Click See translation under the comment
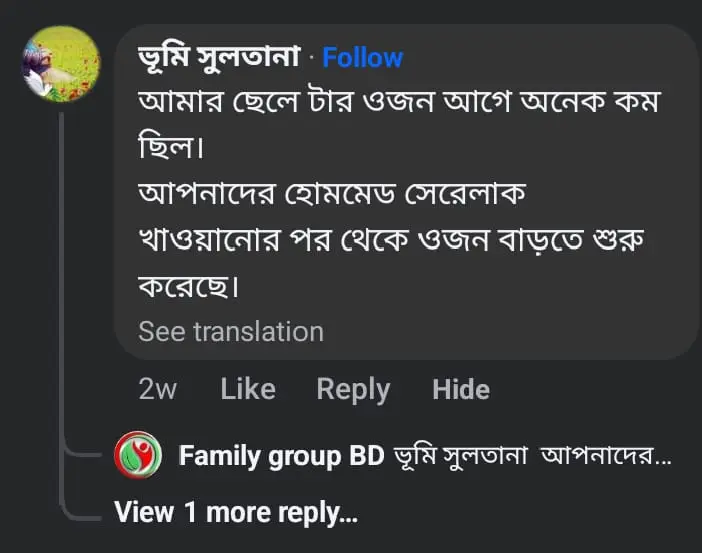 231,331
